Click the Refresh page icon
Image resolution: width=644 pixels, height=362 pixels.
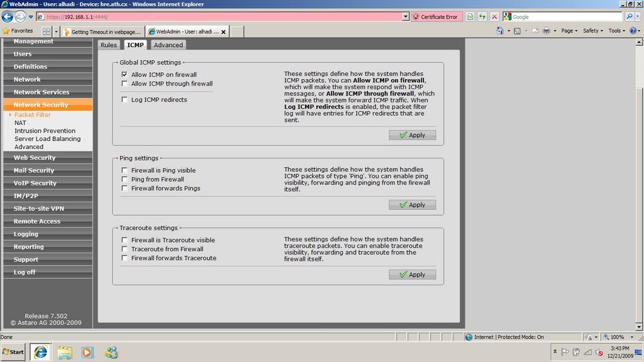coord(482,17)
